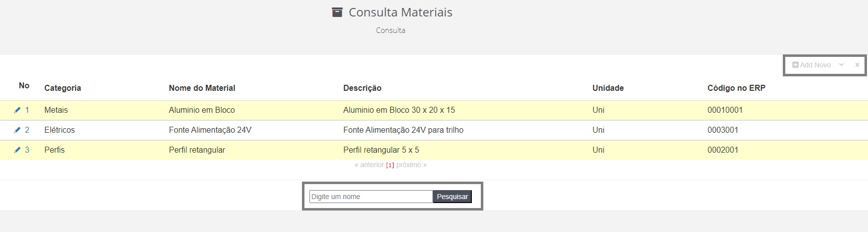Image resolution: width=868 pixels, height=232 pixels.
Task: Go to previous page via "« anterior"
Action: (x=369, y=165)
